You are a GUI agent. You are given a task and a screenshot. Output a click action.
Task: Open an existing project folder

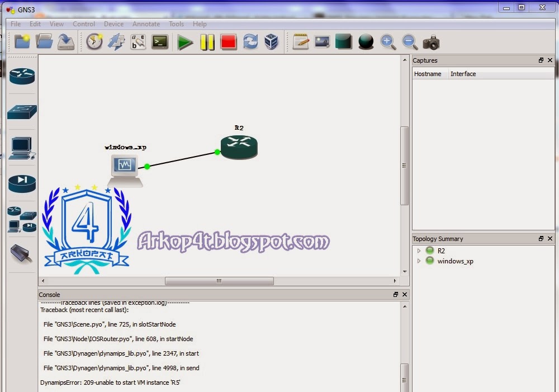pyautogui.click(x=44, y=42)
